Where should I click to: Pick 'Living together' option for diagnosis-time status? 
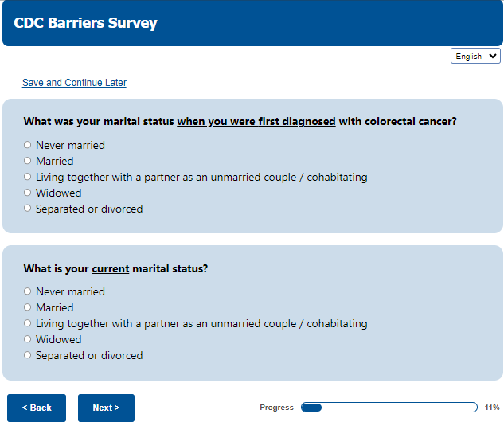tap(28, 177)
